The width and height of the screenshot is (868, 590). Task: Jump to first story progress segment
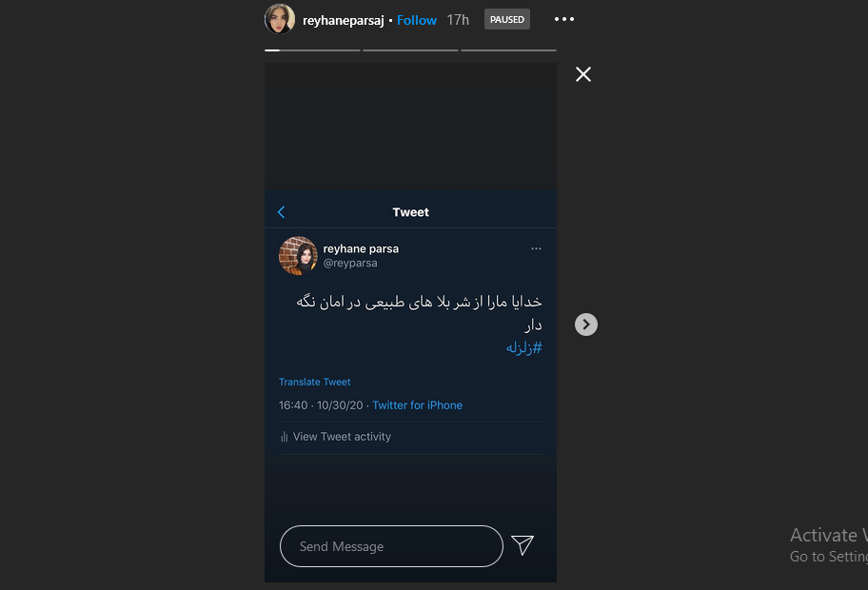[x=312, y=50]
